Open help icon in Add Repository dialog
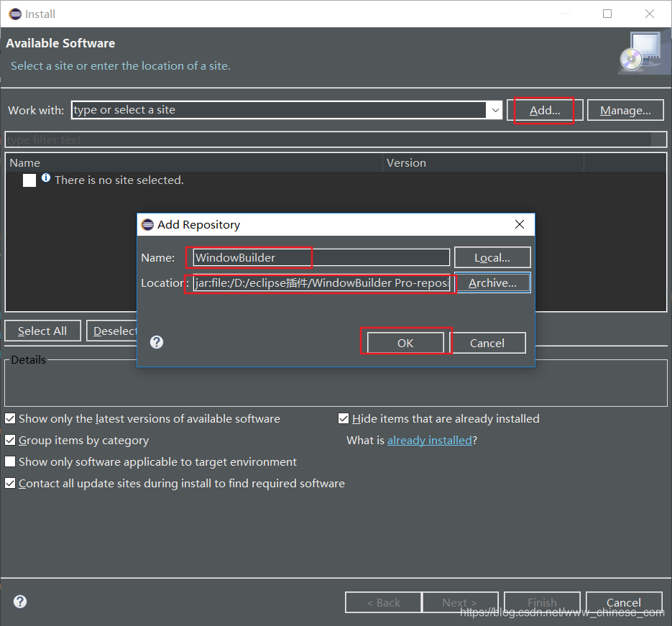The image size is (672, 626). 157,342
